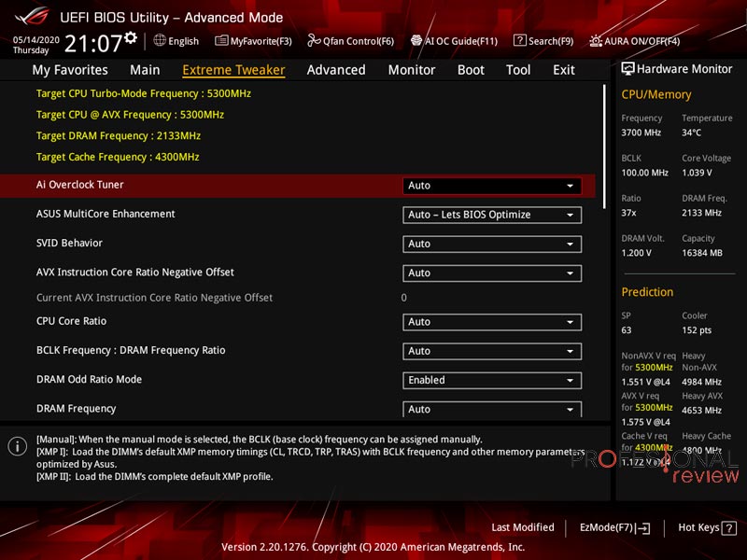Click the 'Current AVX Instruction Core Ratio Negative Offset' label
The image size is (747, 560).
click(154, 298)
